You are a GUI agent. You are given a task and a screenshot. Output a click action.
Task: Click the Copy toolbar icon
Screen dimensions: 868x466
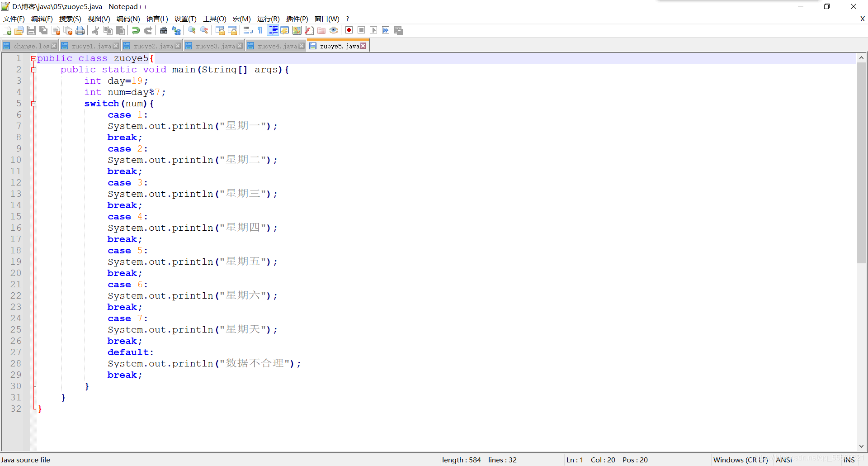click(x=108, y=30)
